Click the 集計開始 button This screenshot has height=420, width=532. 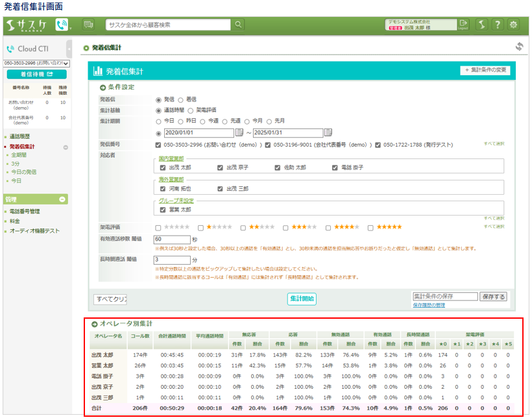click(302, 299)
